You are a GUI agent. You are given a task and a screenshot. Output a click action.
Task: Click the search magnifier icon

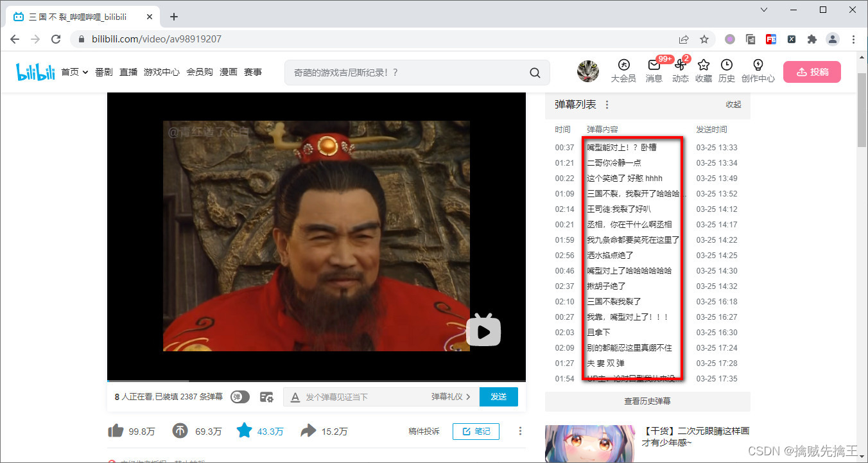tap(535, 73)
